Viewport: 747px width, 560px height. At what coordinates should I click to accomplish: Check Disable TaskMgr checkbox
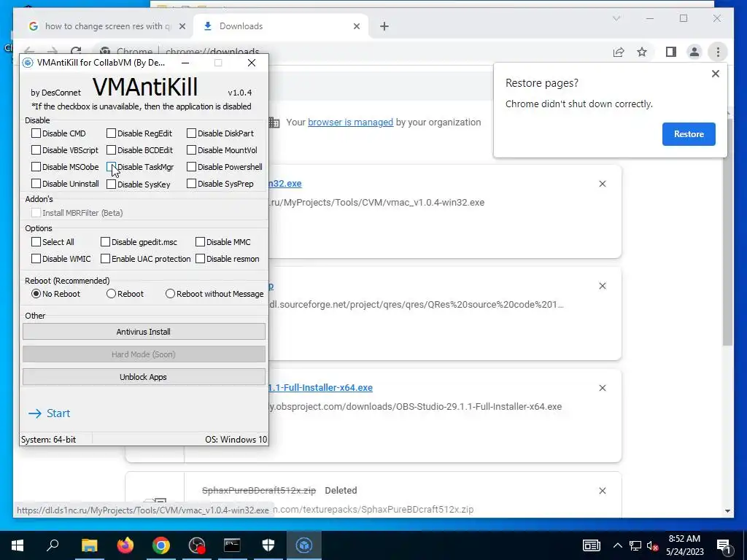[111, 167]
